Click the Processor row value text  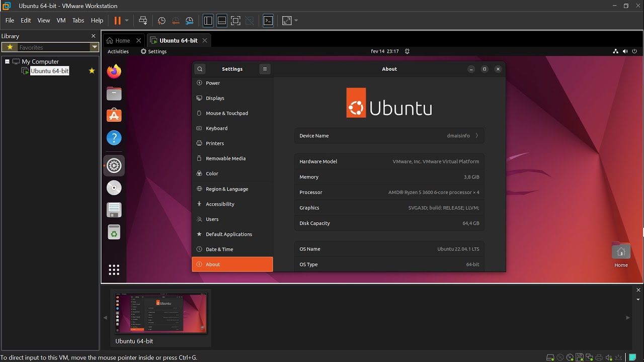tap(434, 193)
